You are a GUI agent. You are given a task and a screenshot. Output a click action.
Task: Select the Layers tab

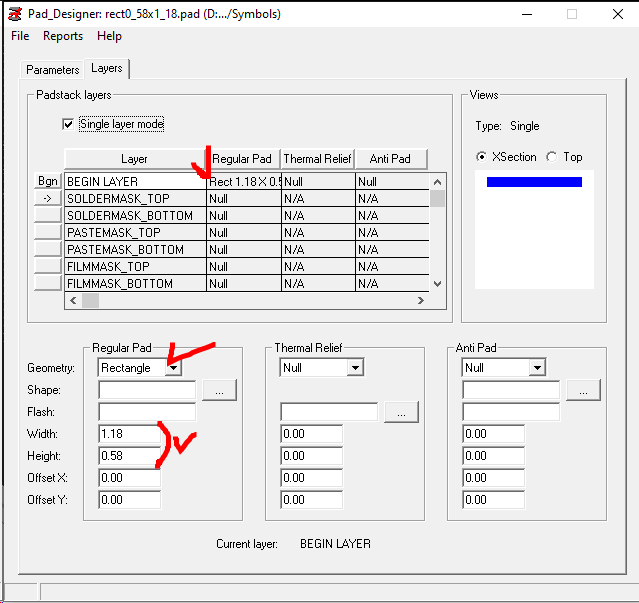(107, 68)
